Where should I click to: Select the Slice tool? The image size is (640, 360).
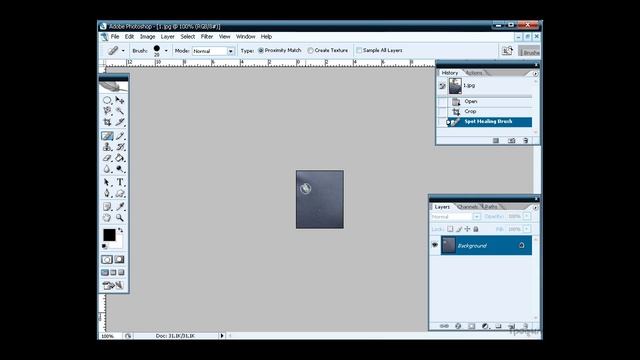(120, 122)
